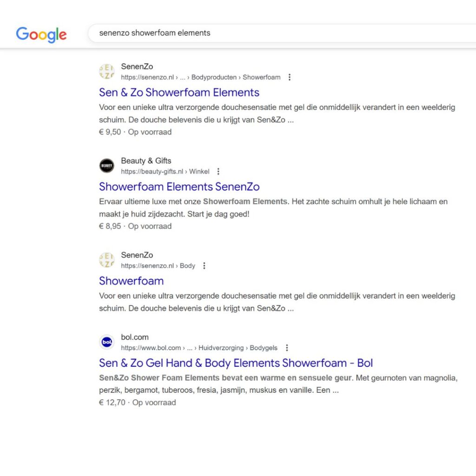Click the Google logo

point(41,34)
